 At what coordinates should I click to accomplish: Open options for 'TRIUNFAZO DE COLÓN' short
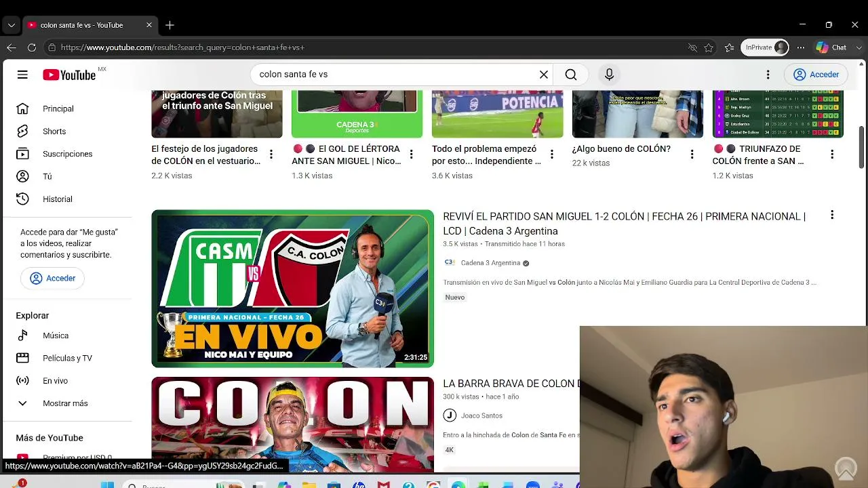point(832,155)
